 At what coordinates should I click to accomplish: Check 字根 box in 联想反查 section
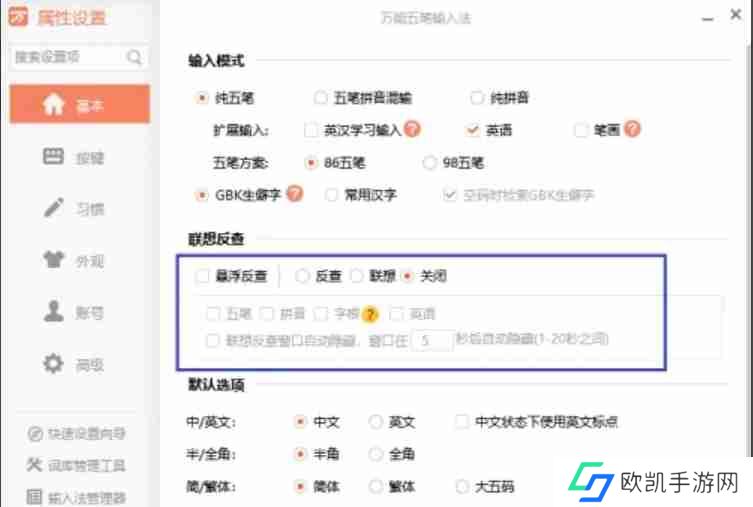tap(320, 314)
